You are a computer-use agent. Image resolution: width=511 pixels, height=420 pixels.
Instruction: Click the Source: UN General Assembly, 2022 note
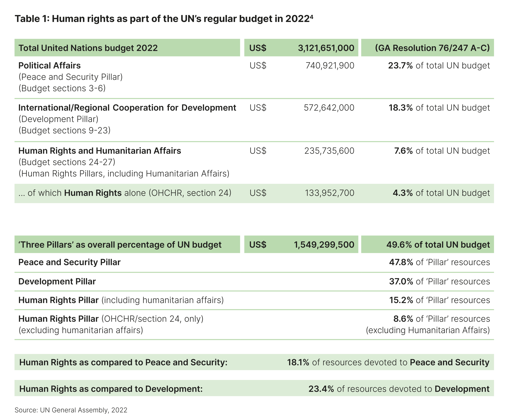click(71, 410)
